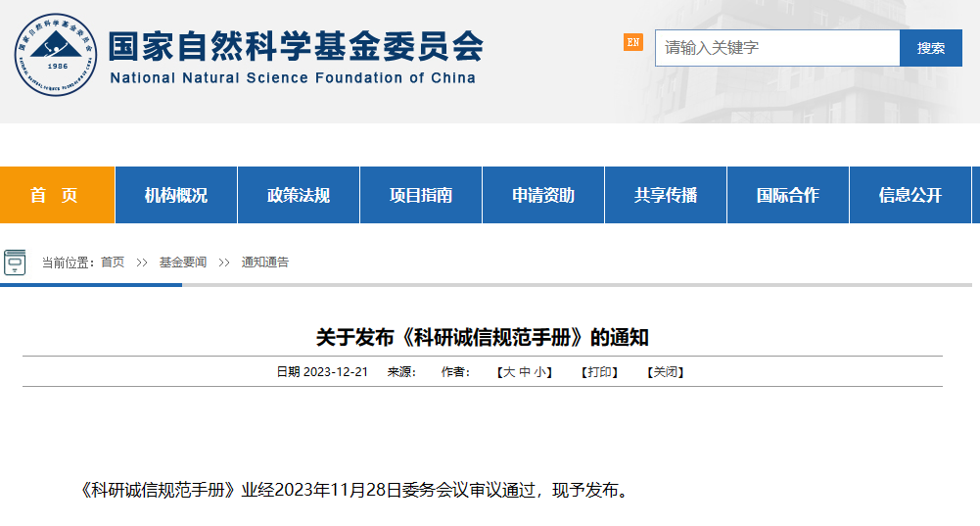Open the 机构概况 menu item
The width and height of the screenshot is (980, 526).
tap(176, 195)
